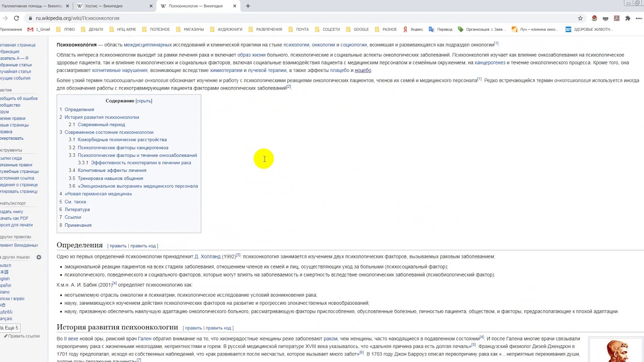Open the Яндекс bookmark
The image size is (644, 362).
coord(413,29)
